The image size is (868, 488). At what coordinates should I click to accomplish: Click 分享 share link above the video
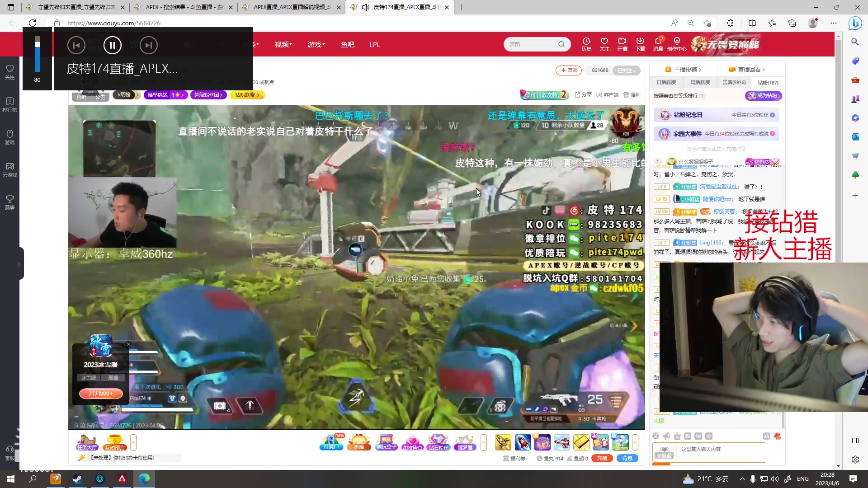tap(583, 95)
